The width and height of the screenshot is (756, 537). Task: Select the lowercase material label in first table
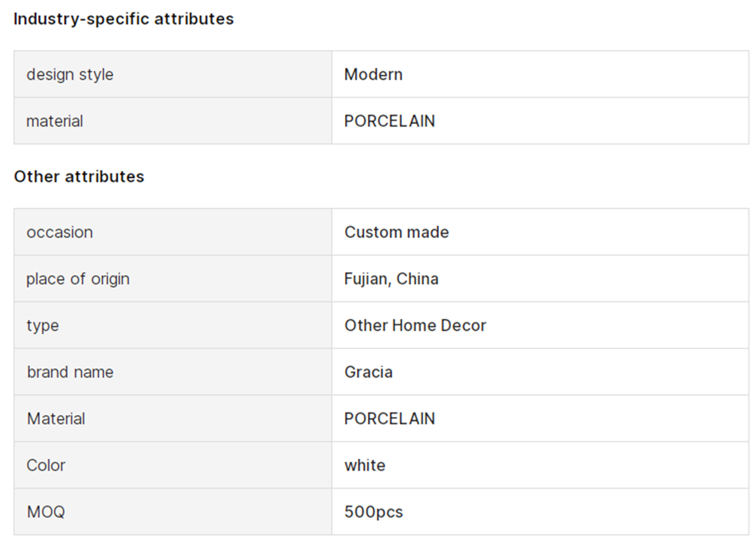tap(55, 121)
